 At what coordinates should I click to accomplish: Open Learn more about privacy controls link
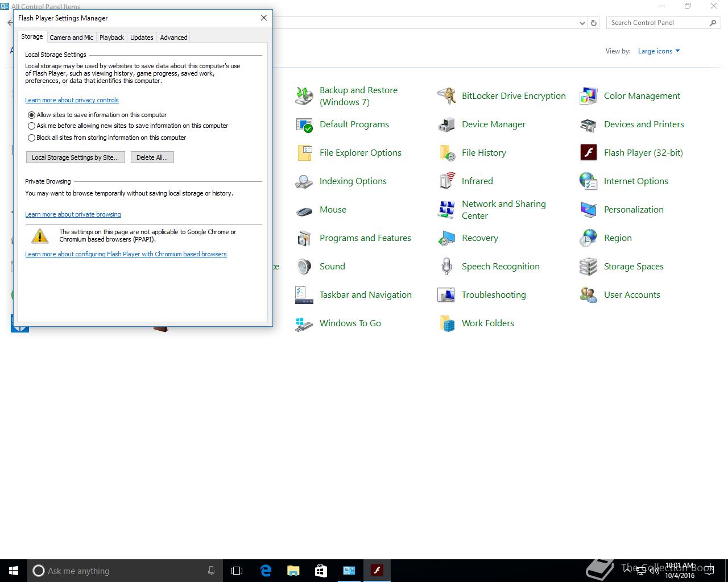click(x=72, y=100)
